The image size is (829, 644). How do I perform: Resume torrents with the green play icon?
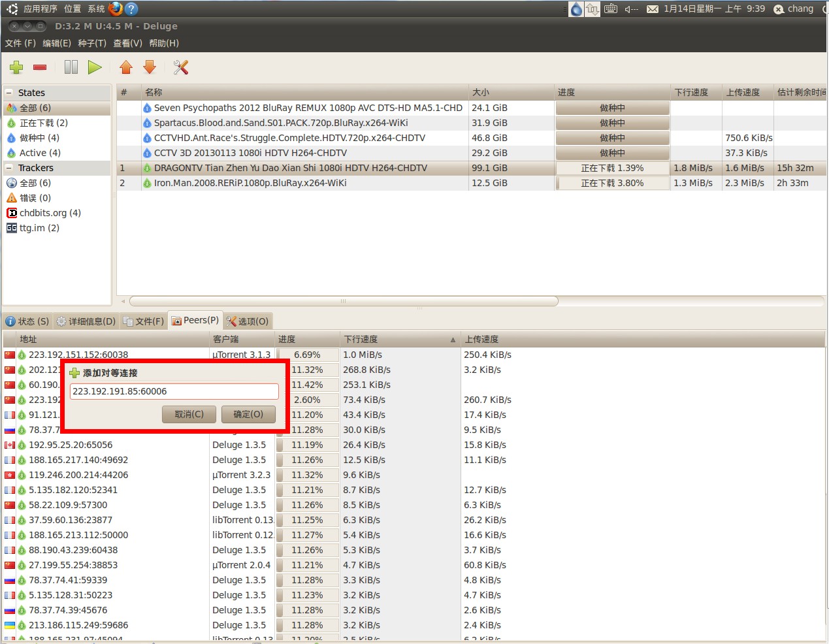(x=95, y=67)
